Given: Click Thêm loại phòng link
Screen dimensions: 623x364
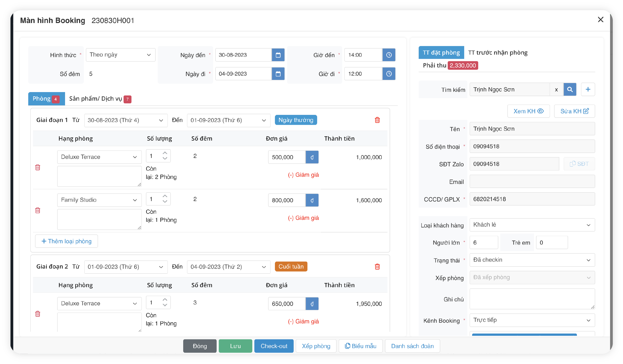Looking at the screenshot, I should pyautogui.click(x=66, y=241).
